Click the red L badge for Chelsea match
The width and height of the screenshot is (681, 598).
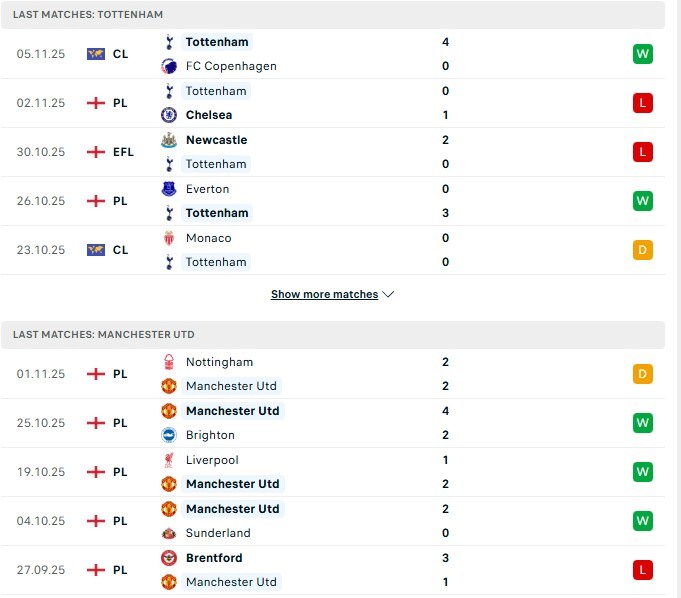click(643, 103)
